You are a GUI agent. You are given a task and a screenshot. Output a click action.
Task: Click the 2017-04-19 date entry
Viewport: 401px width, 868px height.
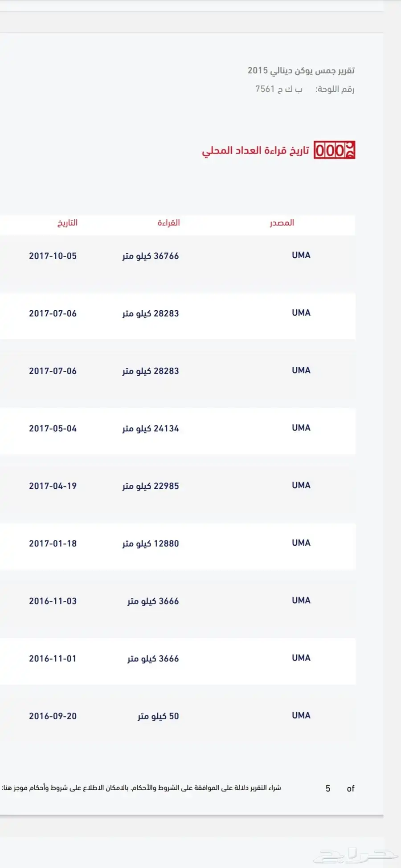pyautogui.click(x=53, y=486)
